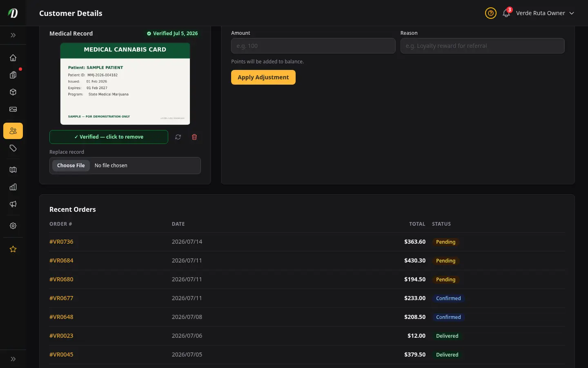This screenshot has height=368, width=588.
Task: Click the Delivered status of $12.00 order
Action: coord(447,336)
